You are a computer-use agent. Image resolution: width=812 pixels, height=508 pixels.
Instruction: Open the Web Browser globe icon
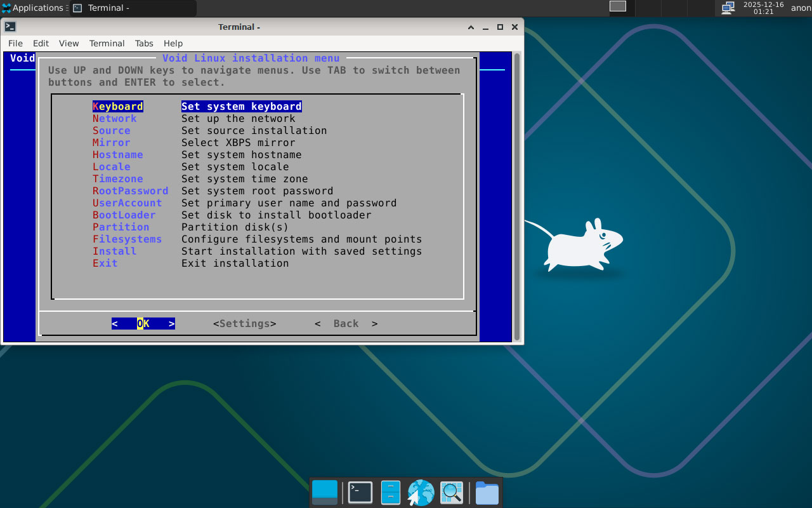[x=421, y=493]
